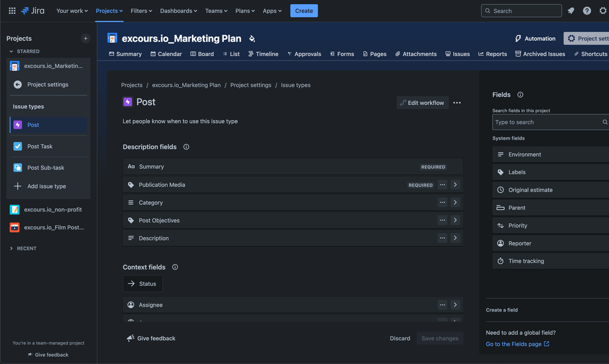Open the global settings gear icon
609x364 pixels.
tap(603, 11)
